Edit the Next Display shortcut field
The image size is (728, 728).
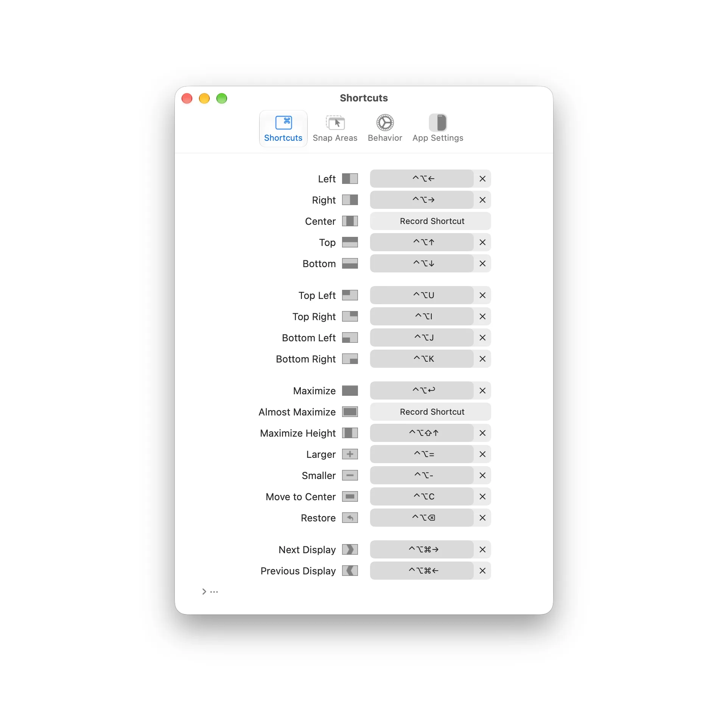(x=422, y=549)
